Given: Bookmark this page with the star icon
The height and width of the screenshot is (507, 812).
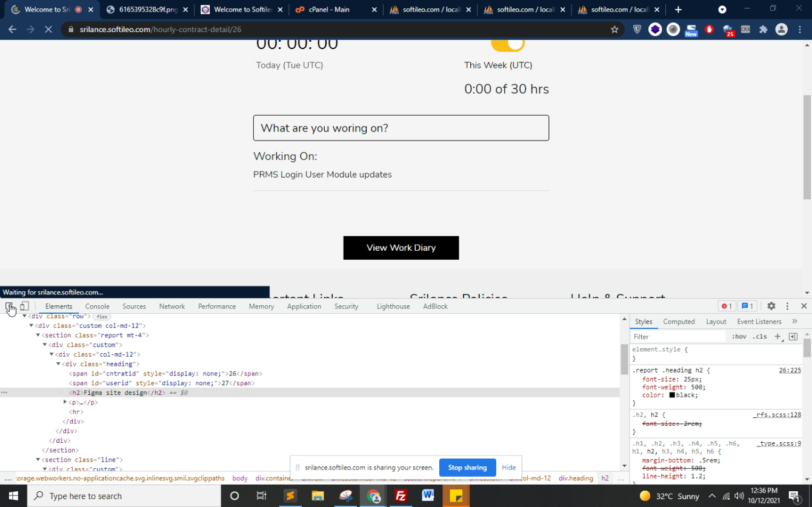Looking at the screenshot, I should pyautogui.click(x=614, y=30).
